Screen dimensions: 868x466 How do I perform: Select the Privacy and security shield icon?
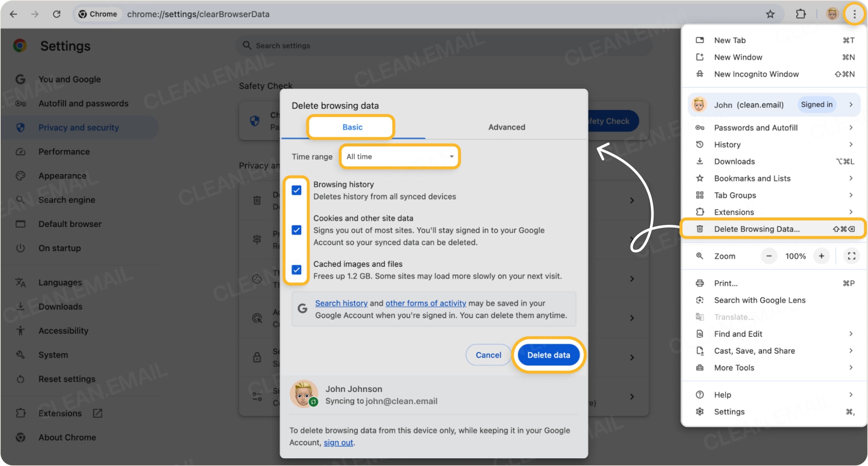point(20,127)
